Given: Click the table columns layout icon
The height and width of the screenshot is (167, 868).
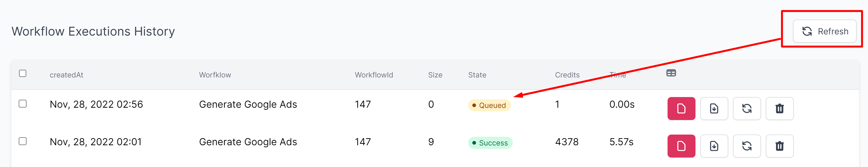Looking at the screenshot, I should [x=671, y=73].
